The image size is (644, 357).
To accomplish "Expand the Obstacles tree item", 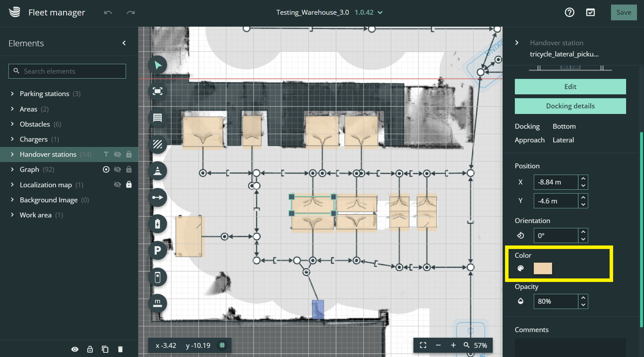I will pos(12,124).
